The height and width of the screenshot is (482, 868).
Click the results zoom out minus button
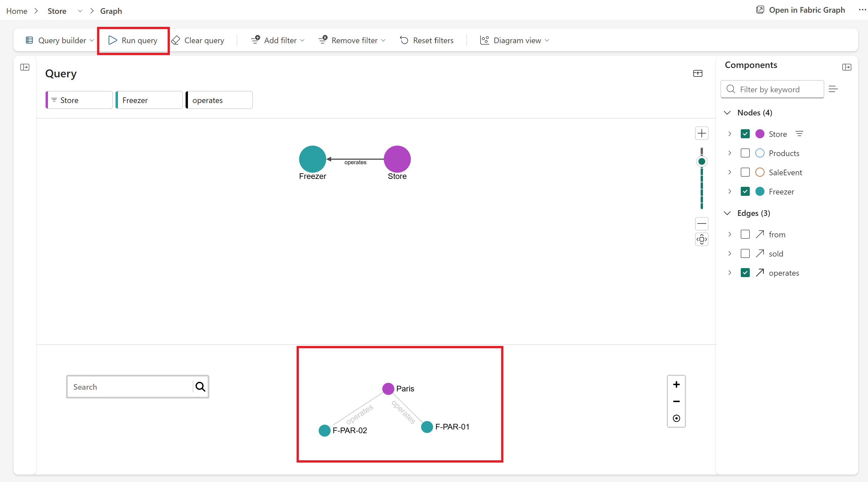(x=676, y=402)
